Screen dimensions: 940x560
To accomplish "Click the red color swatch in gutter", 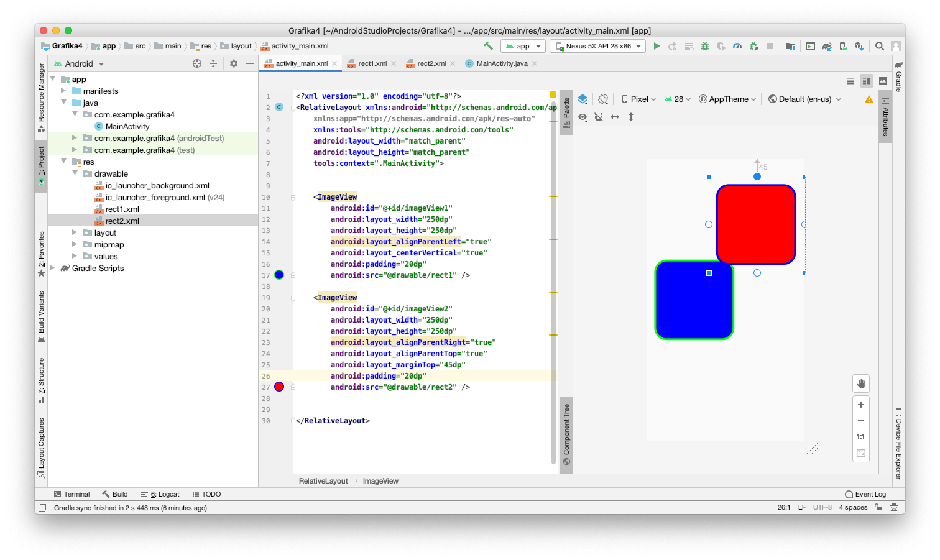I will click(x=279, y=387).
